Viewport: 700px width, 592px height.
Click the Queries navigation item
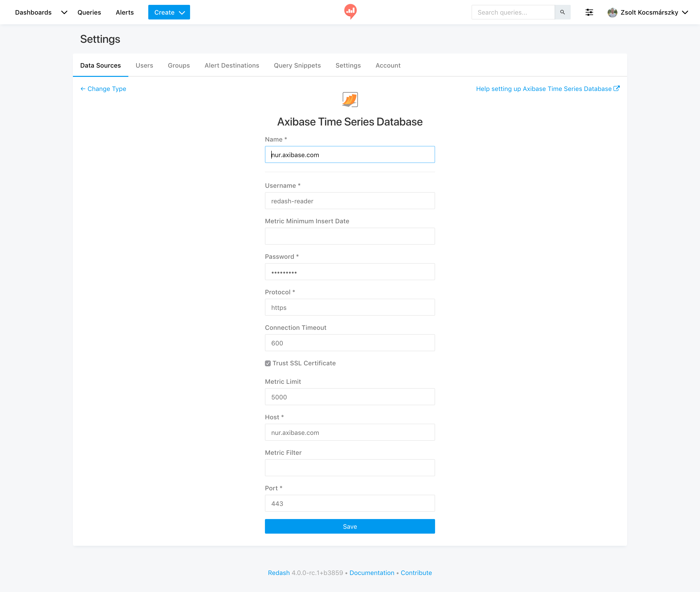tap(89, 12)
